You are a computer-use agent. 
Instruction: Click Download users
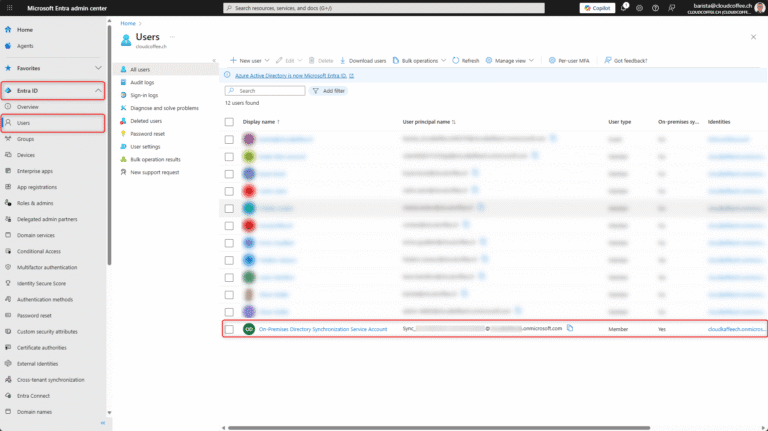click(363, 61)
